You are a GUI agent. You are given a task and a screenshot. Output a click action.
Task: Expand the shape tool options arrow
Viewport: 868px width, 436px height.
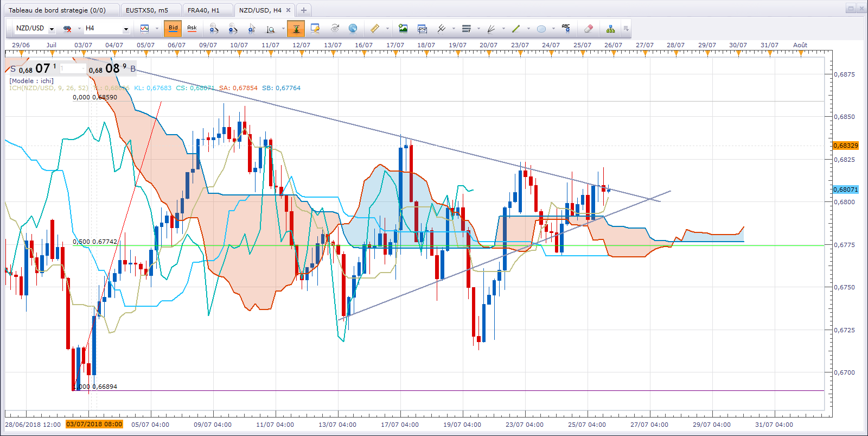point(553,28)
